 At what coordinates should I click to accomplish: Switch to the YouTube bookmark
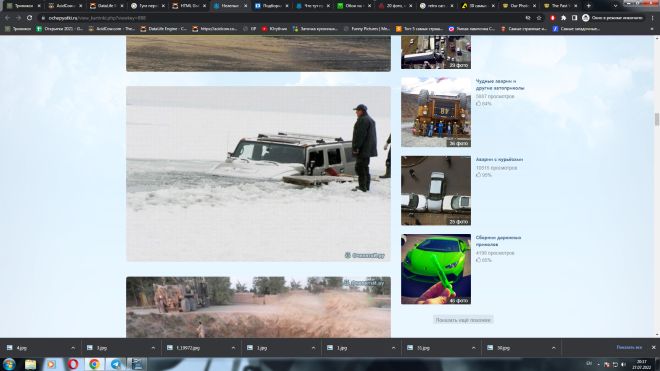[274, 29]
